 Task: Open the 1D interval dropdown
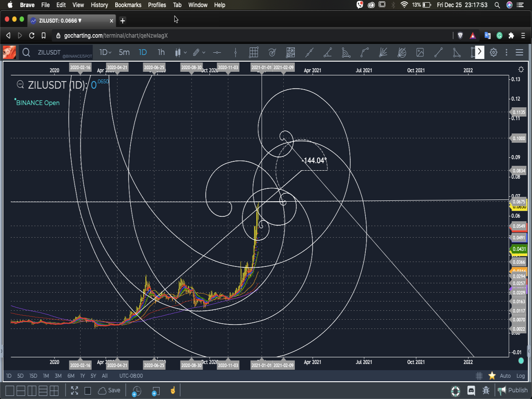[x=106, y=52]
